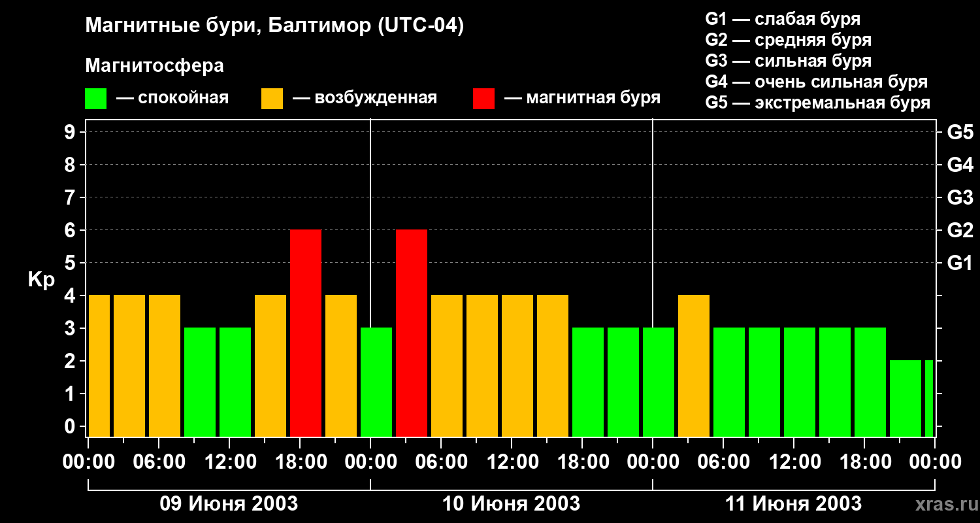The image size is (980, 523).
Task: Click the Kp axis value 0
Action: tap(71, 426)
